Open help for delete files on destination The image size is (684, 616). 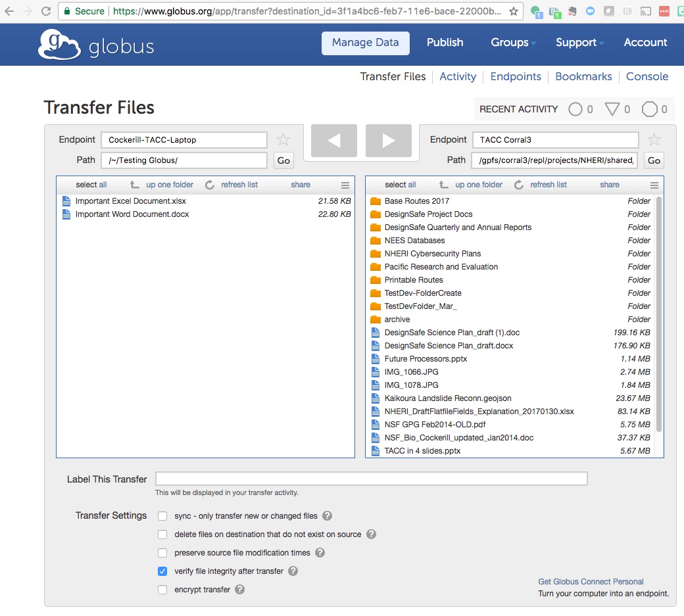(x=371, y=534)
